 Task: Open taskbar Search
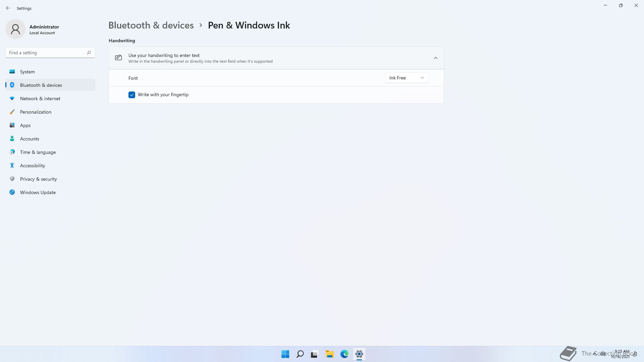300,354
